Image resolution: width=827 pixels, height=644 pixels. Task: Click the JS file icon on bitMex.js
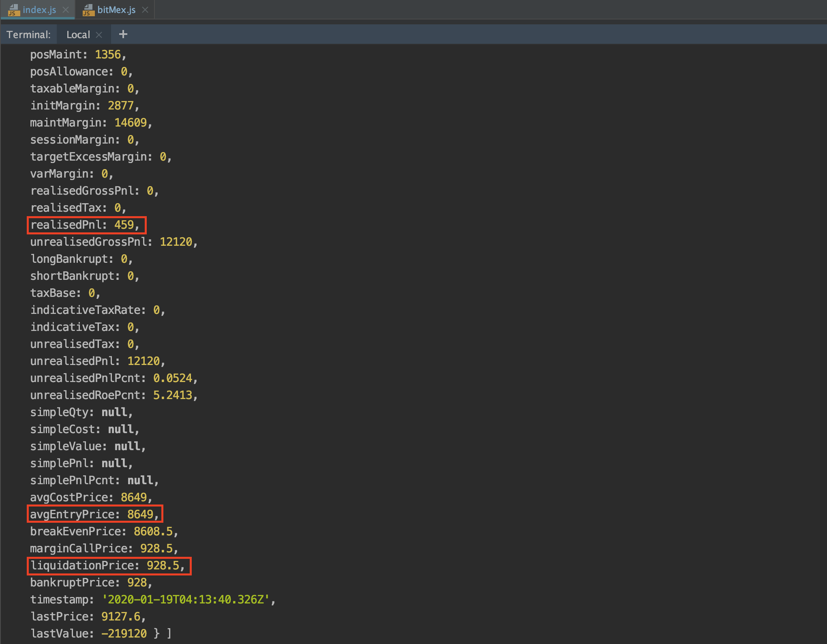(88, 10)
